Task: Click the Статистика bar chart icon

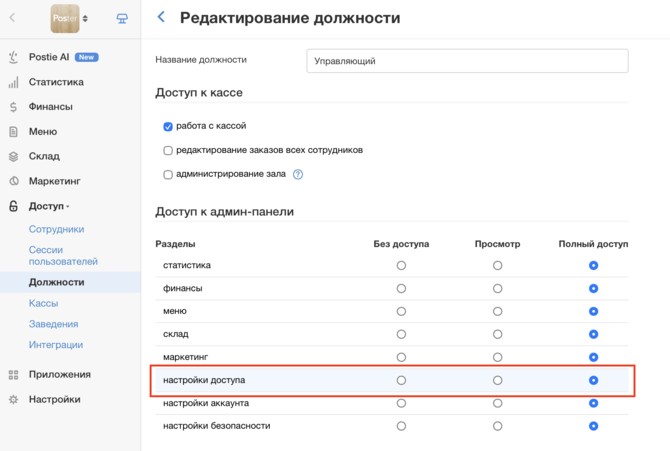Action: [13, 82]
